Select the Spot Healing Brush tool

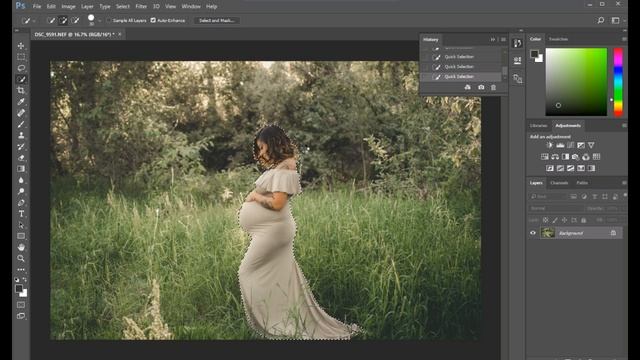point(21,113)
